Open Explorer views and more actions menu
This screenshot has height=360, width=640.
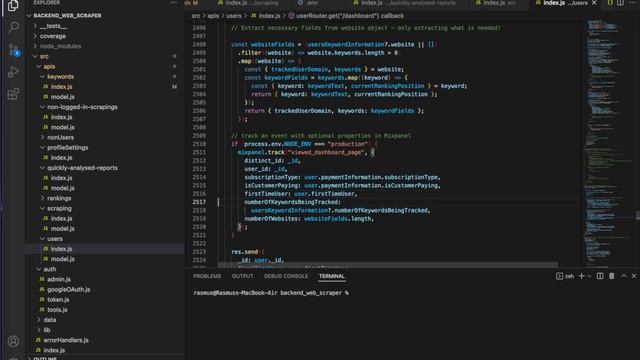pyautogui.click(x=174, y=2)
